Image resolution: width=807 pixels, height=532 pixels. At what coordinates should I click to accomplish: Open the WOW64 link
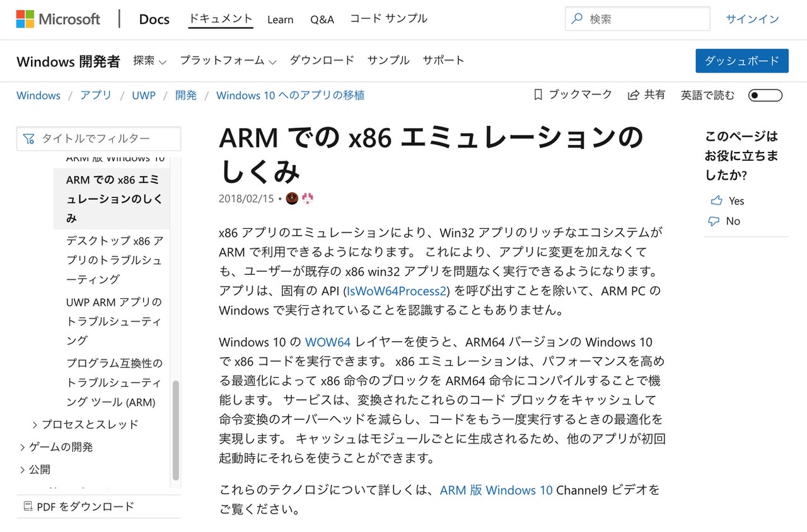328,342
